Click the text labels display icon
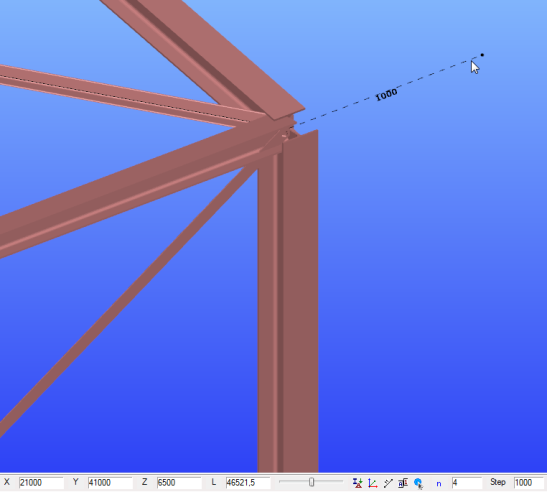This screenshot has height=492, width=547. (403, 483)
